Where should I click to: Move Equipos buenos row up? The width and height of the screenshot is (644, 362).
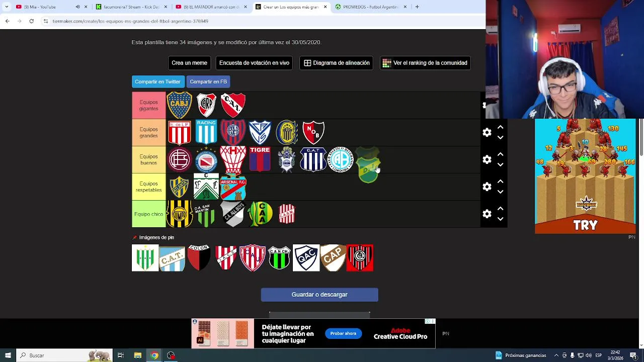(500, 154)
